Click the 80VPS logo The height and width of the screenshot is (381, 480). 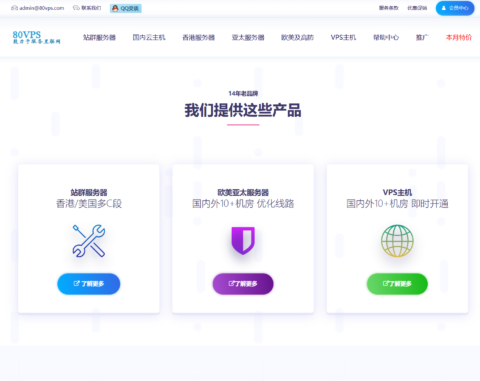(37, 37)
